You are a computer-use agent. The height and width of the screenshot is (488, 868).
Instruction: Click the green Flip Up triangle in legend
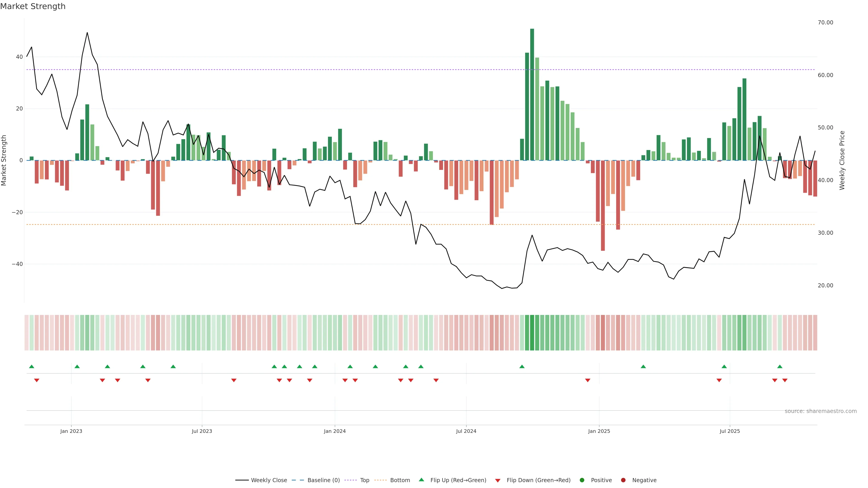point(421,480)
